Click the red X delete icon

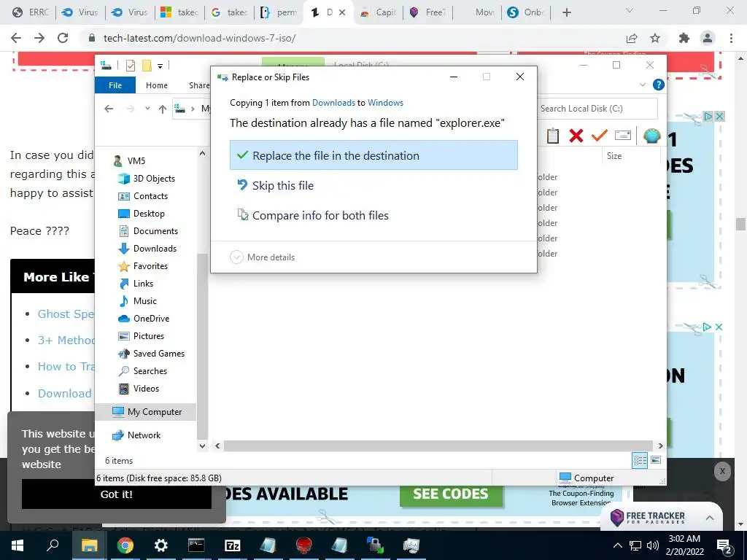(576, 136)
